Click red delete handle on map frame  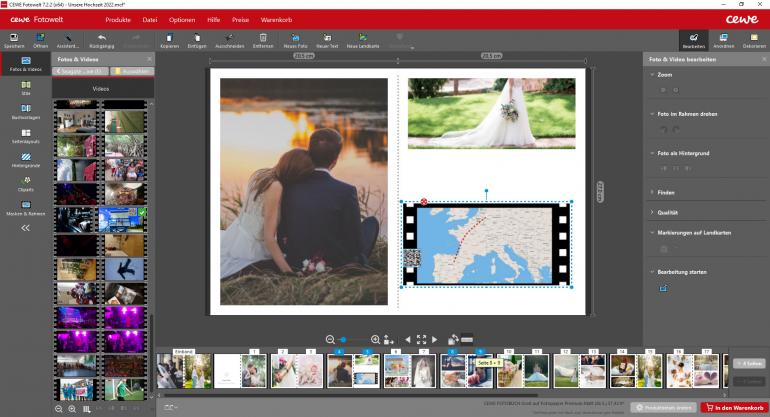pos(424,201)
